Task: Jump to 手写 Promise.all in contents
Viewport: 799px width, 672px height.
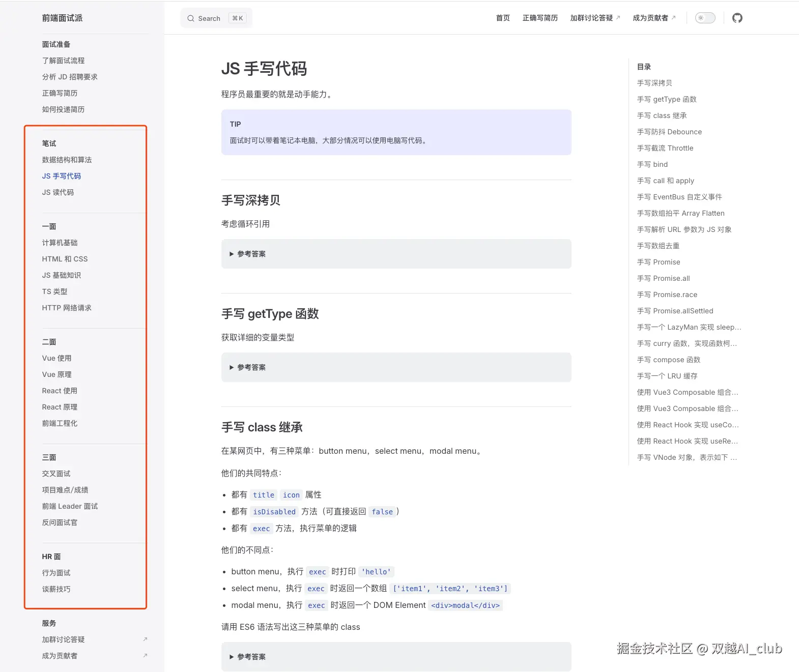Action: 664,278
